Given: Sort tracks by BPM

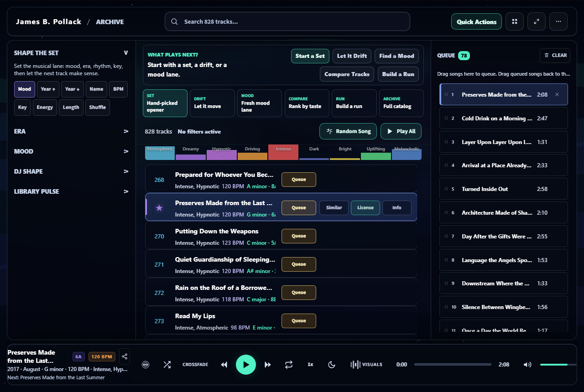Looking at the screenshot, I should [118, 89].
